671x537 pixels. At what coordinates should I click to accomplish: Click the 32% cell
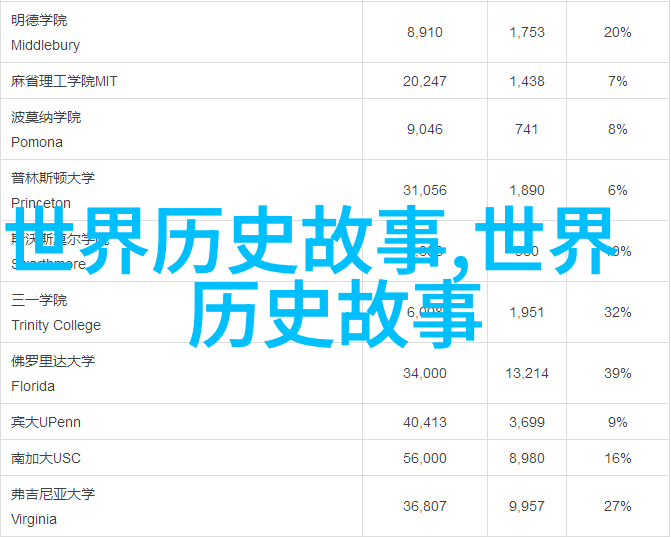coord(618,312)
